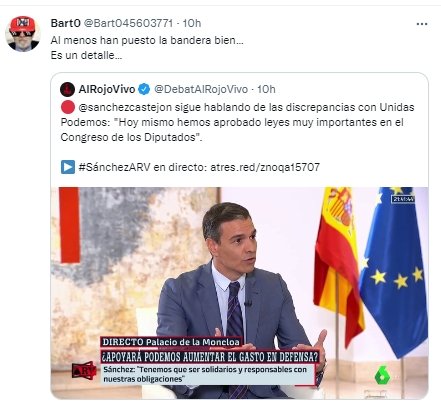Viewport: 441px width, 409px height.
Task: Click the 'Al menos han puesto la bandera bien' text
Action: coord(147,40)
